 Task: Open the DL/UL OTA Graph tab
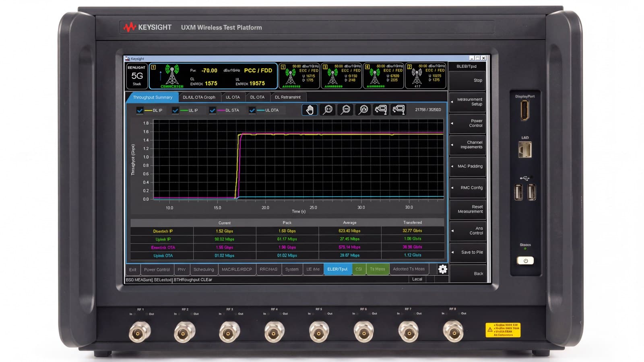tap(199, 97)
